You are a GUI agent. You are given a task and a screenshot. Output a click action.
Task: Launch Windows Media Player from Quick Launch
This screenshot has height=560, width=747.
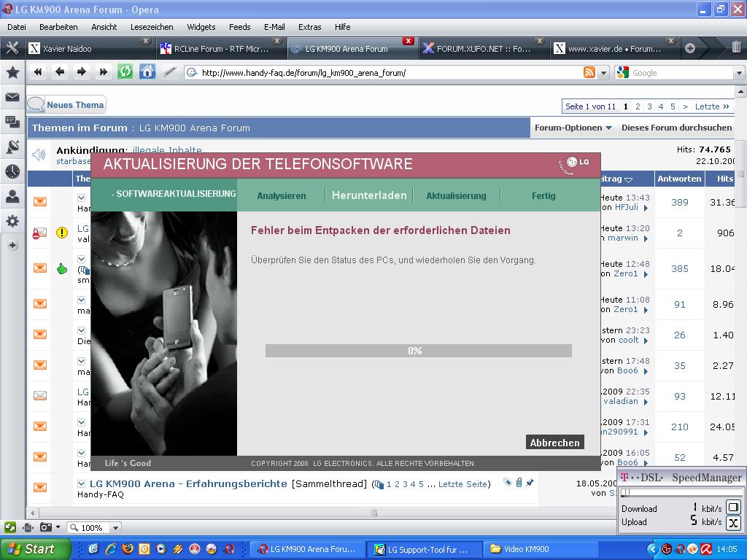161,549
